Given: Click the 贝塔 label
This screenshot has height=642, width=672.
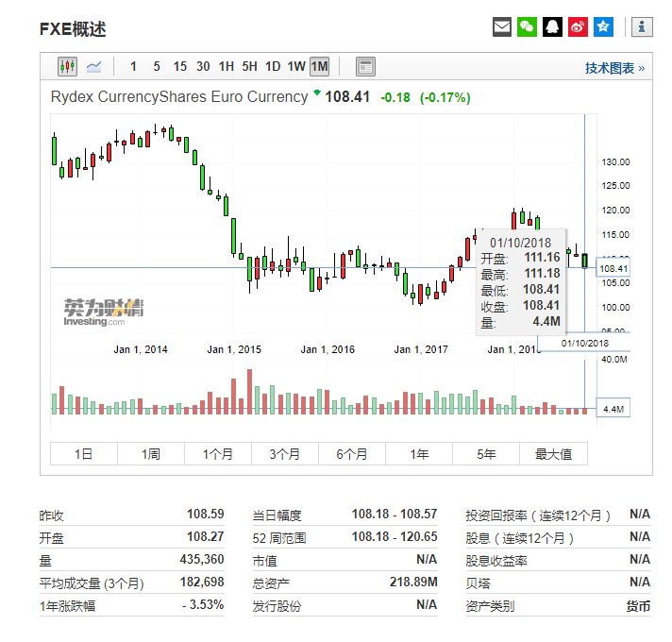Looking at the screenshot, I should click(x=478, y=583).
